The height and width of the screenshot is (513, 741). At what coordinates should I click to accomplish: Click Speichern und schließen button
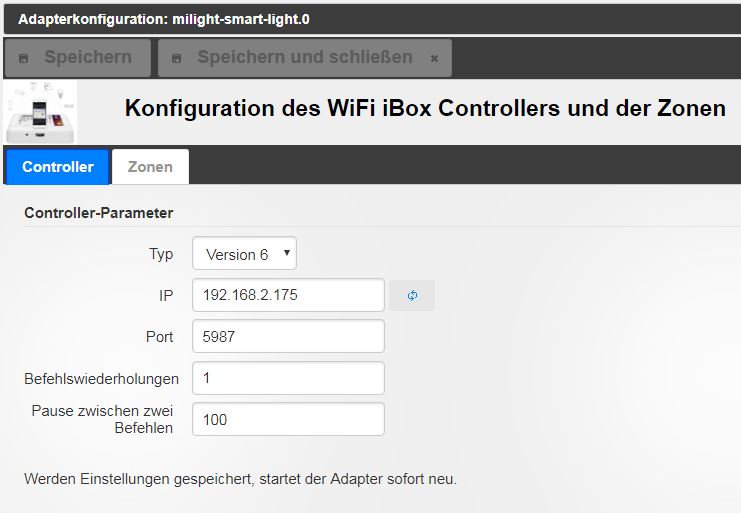pyautogui.click(x=305, y=58)
